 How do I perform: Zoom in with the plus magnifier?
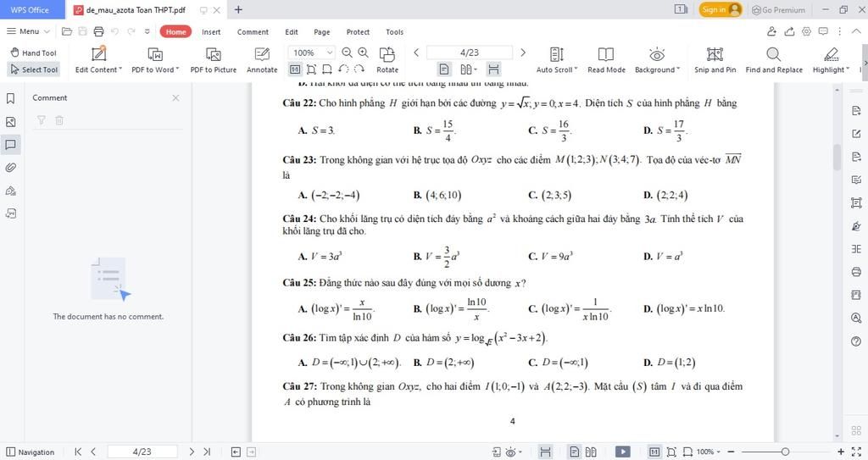363,53
